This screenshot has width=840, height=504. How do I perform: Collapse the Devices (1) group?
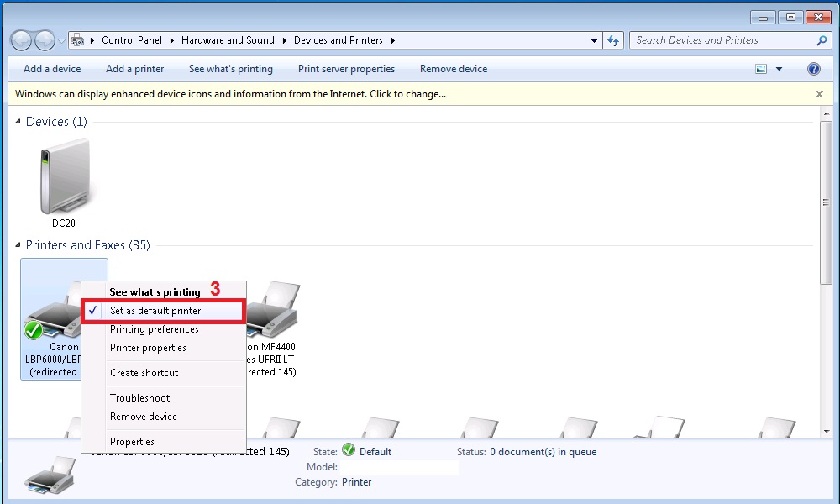(x=19, y=122)
